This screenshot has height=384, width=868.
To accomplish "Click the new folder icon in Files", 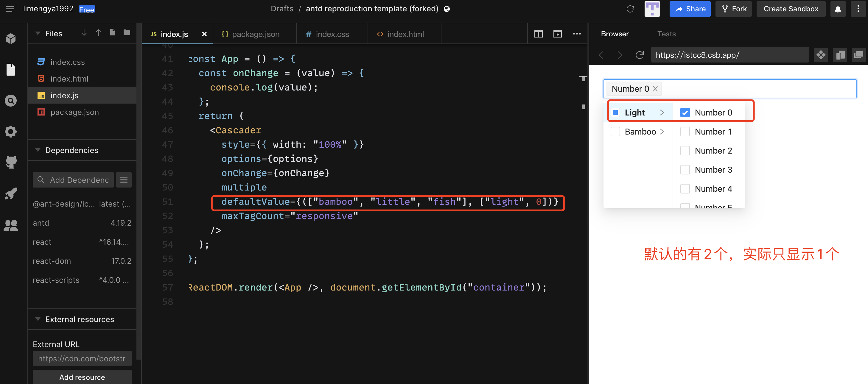I will point(127,33).
